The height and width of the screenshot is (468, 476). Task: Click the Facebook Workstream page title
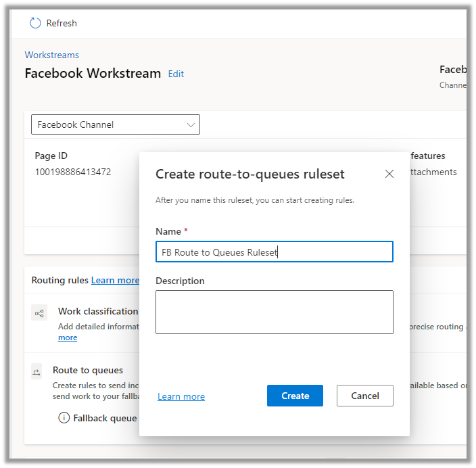[x=93, y=73]
